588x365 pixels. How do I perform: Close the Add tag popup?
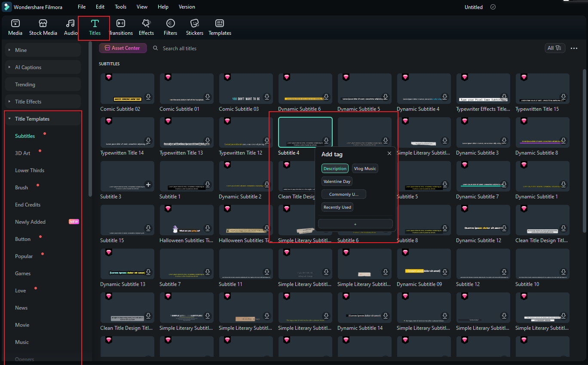[389, 153]
